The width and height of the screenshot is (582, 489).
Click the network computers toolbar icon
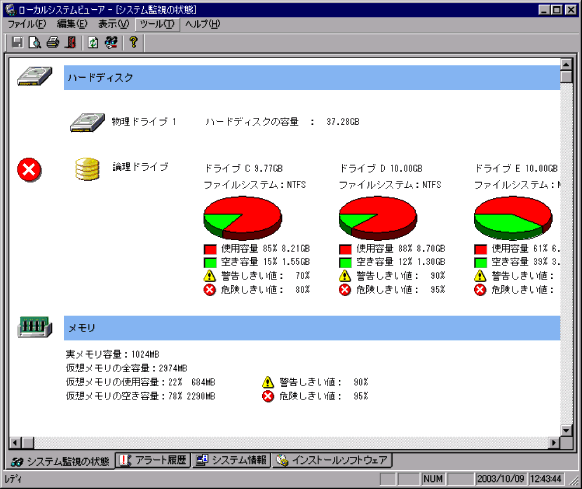click(111, 42)
